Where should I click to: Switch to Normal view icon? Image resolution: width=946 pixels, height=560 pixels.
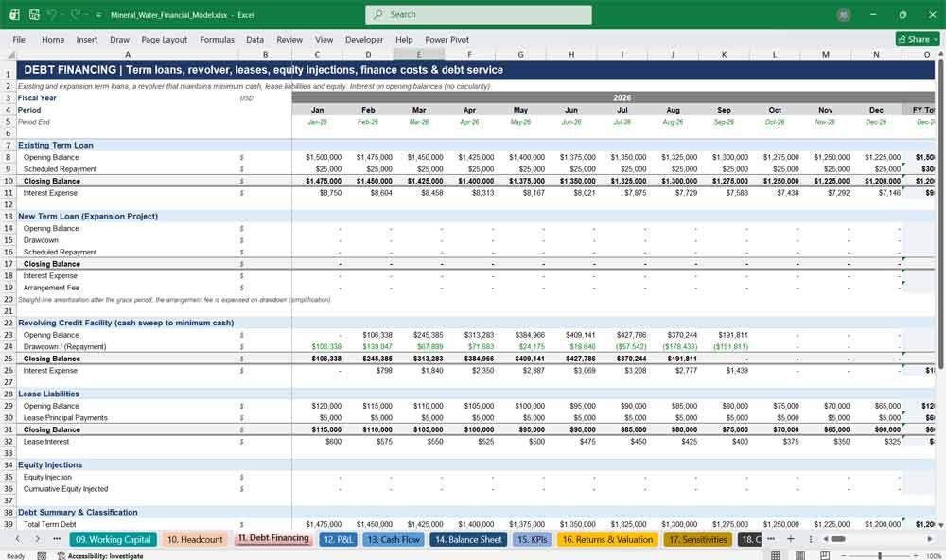(776, 555)
